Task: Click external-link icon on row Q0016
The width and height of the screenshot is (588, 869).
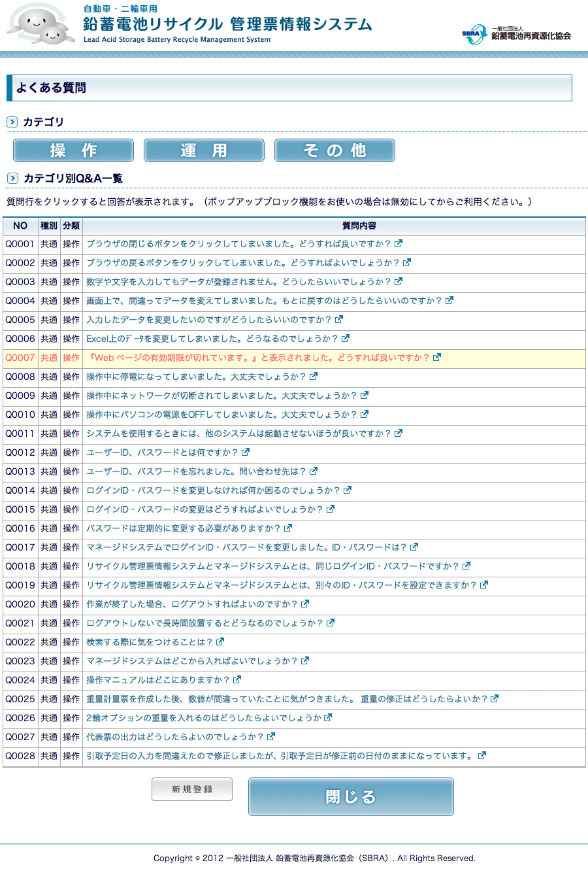Action: click(x=288, y=528)
